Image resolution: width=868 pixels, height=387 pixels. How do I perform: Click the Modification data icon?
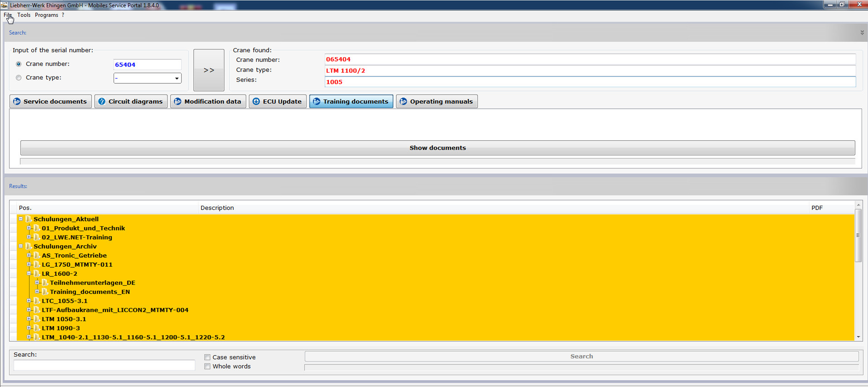(178, 101)
